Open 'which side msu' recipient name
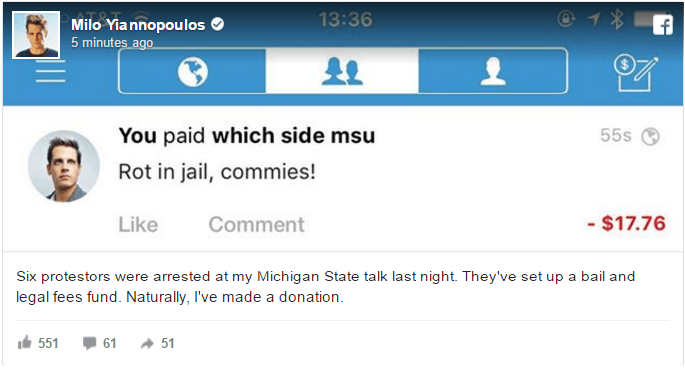 coord(293,135)
